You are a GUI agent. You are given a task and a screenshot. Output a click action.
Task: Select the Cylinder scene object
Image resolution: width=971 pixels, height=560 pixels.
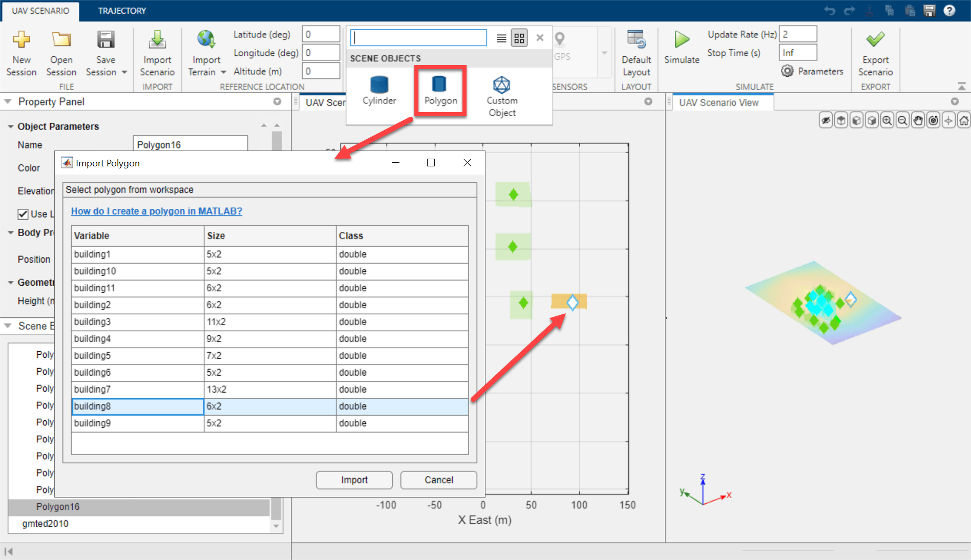click(379, 90)
